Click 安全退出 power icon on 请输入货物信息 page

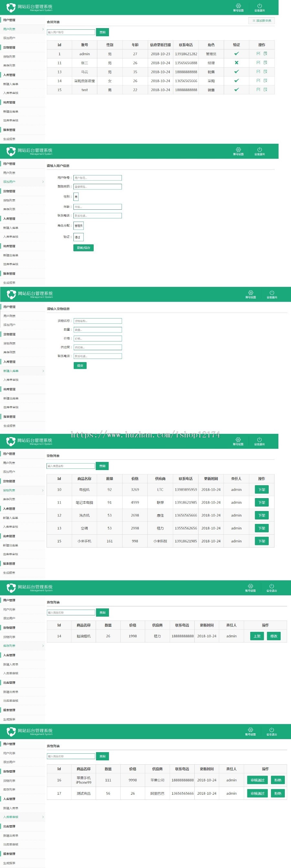click(272, 292)
